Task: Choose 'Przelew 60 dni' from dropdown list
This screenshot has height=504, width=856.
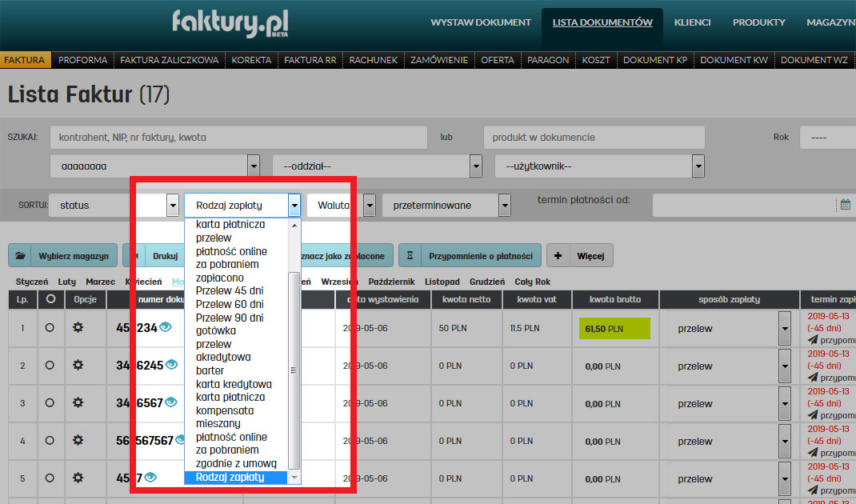Action: pyautogui.click(x=230, y=304)
